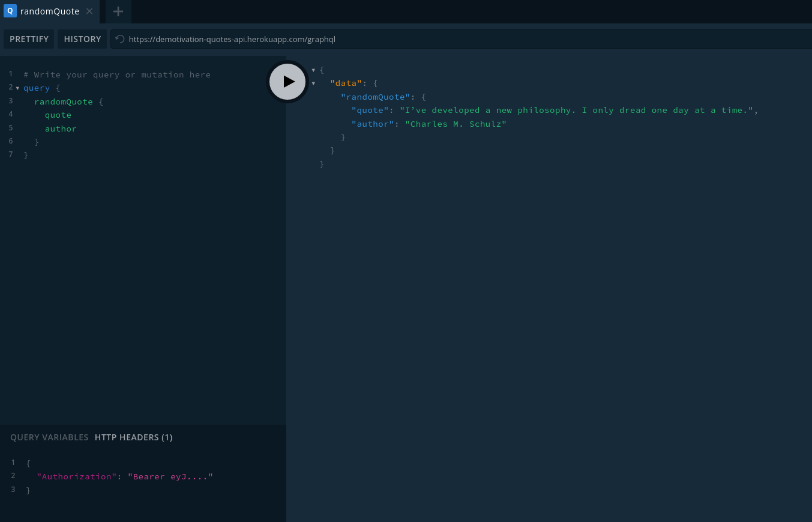812x522 pixels.
Task: Click the "data" key in response
Action: click(346, 83)
